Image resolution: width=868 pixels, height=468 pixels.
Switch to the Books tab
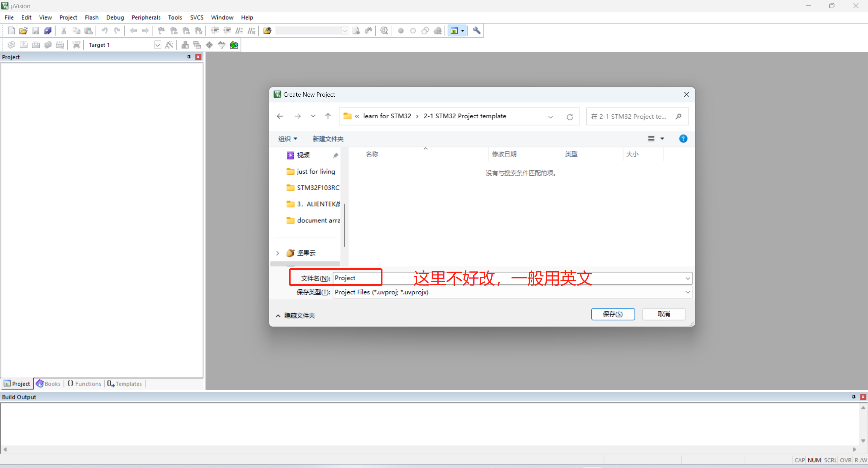pyautogui.click(x=48, y=384)
